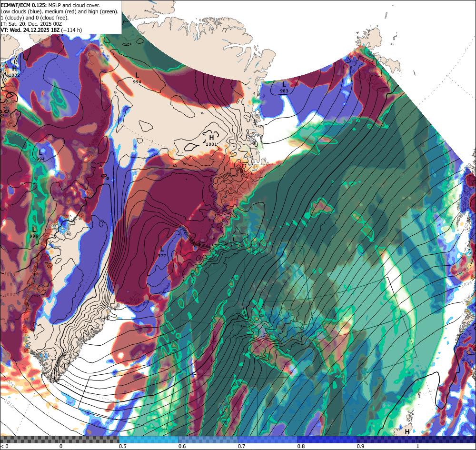
Task: Click the H 1001 high pressure marker
Action: pyautogui.click(x=211, y=140)
